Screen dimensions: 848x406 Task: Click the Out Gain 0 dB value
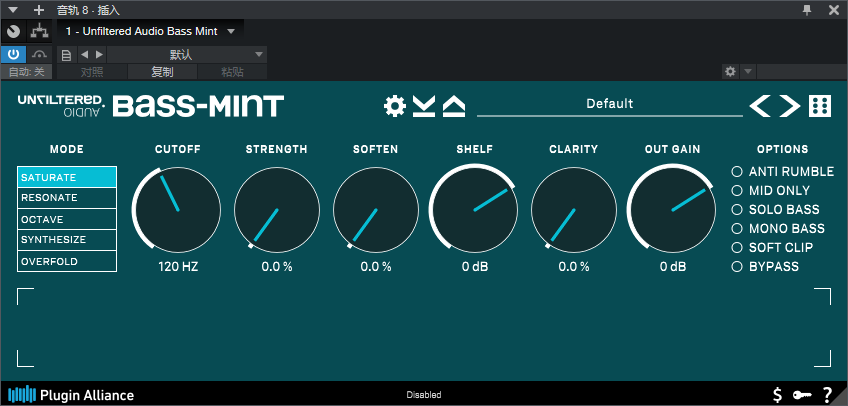point(673,267)
